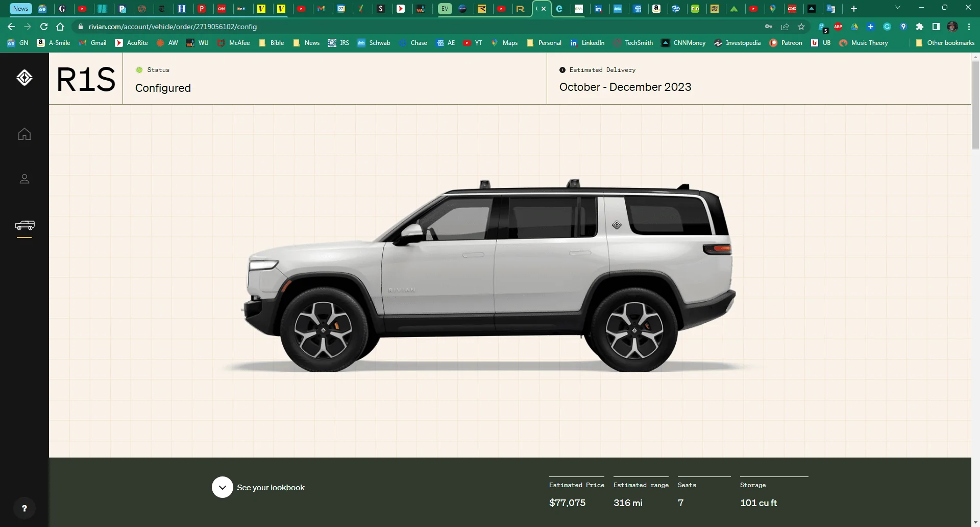
Task: Click the page vertical scrollbar thumb
Action: (x=975, y=105)
